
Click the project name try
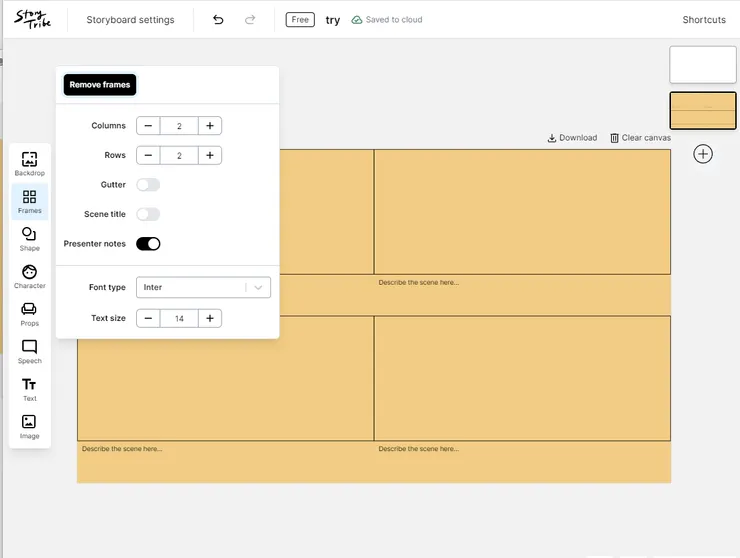pos(333,20)
